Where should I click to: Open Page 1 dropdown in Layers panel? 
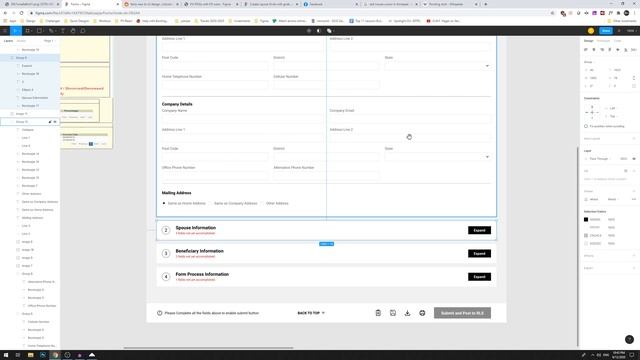point(49,41)
